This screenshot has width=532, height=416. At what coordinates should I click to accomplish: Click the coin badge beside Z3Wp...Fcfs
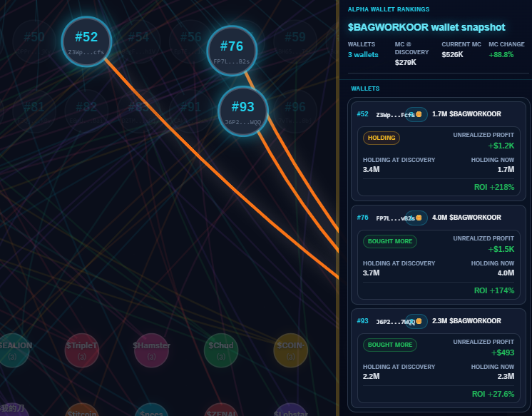coord(416,114)
